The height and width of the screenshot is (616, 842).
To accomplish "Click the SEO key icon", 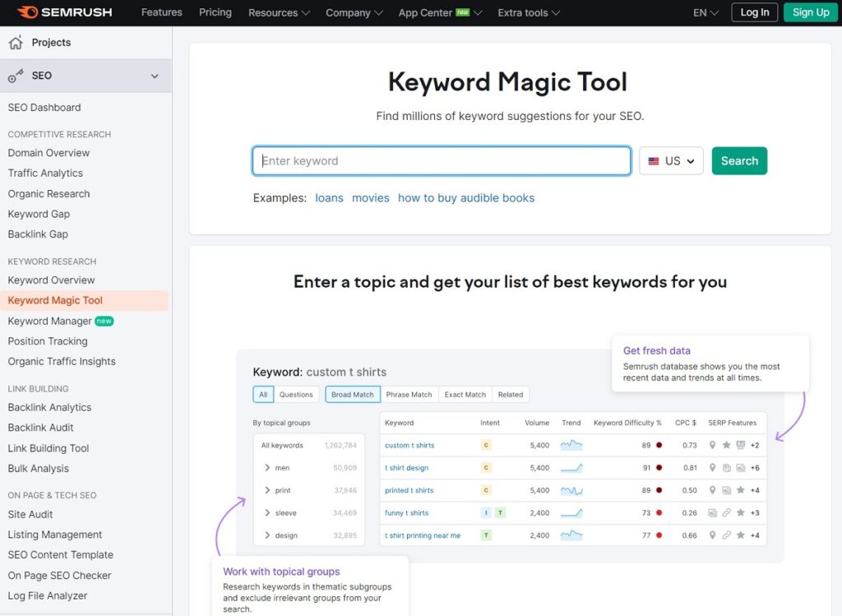I will [16, 76].
